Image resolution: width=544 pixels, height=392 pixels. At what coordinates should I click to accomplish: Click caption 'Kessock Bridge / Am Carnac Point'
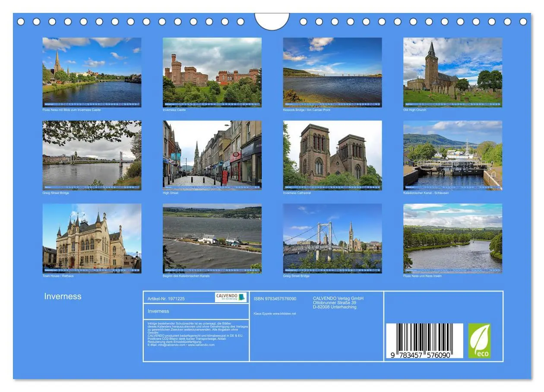point(307,110)
